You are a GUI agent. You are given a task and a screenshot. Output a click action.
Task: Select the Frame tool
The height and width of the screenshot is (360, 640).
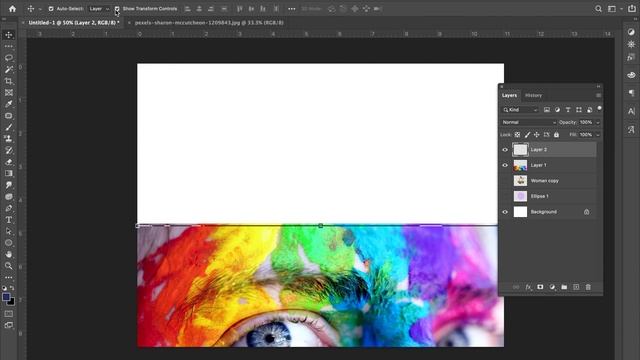coord(9,93)
